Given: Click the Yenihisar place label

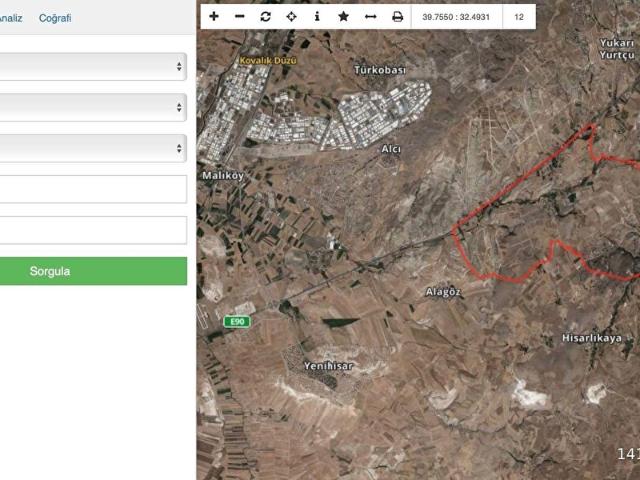Looking at the screenshot, I should [x=329, y=366].
